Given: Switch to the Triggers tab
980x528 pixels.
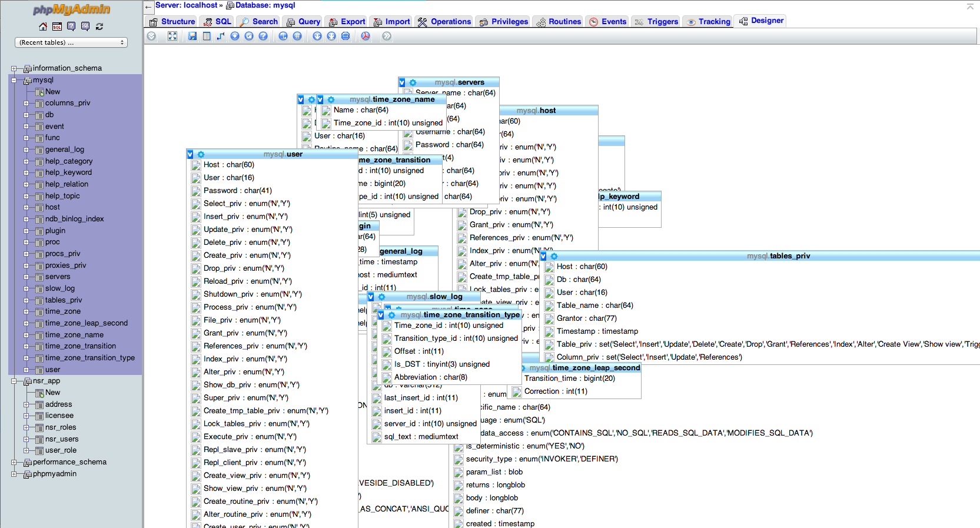Looking at the screenshot, I should coord(656,22).
